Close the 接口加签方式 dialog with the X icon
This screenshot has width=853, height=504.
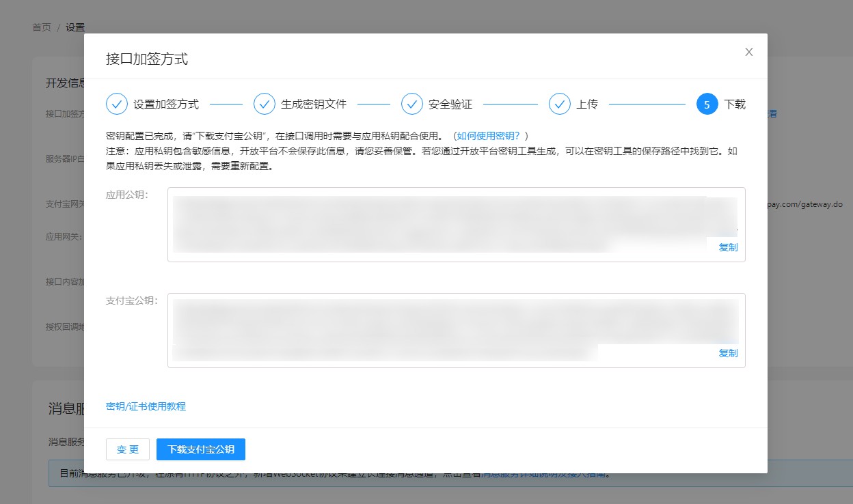(x=749, y=52)
